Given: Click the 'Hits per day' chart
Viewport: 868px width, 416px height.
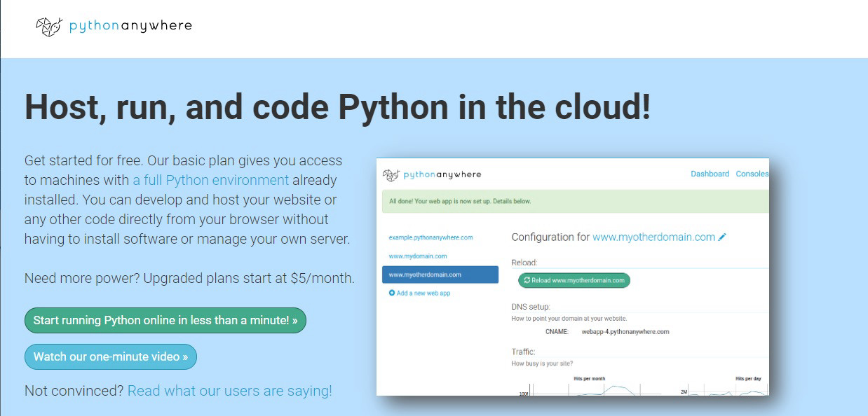Looking at the screenshot, I should click(x=726, y=387).
